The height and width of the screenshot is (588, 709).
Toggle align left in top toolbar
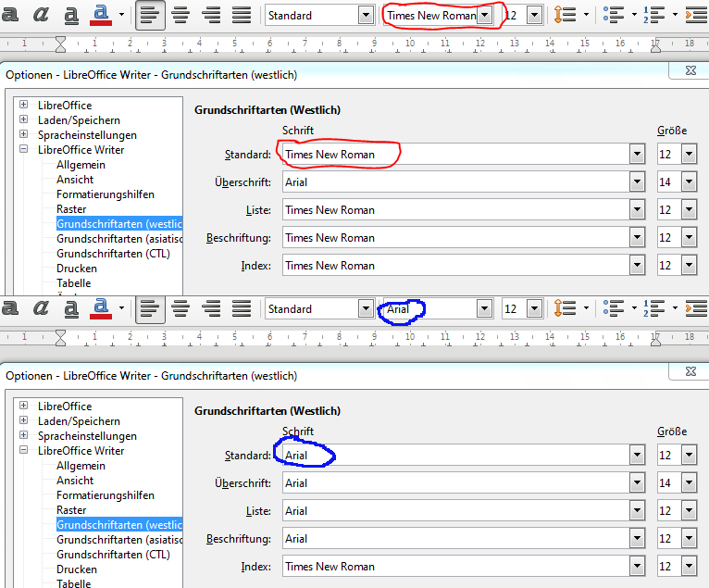click(150, 16)
